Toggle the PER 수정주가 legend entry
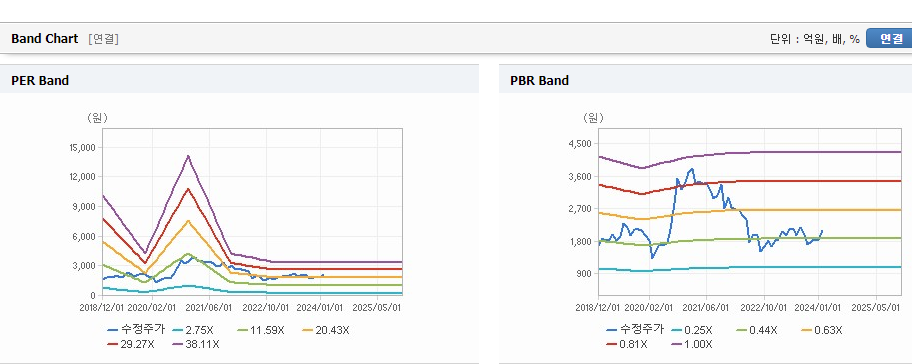 click(136, 330)
